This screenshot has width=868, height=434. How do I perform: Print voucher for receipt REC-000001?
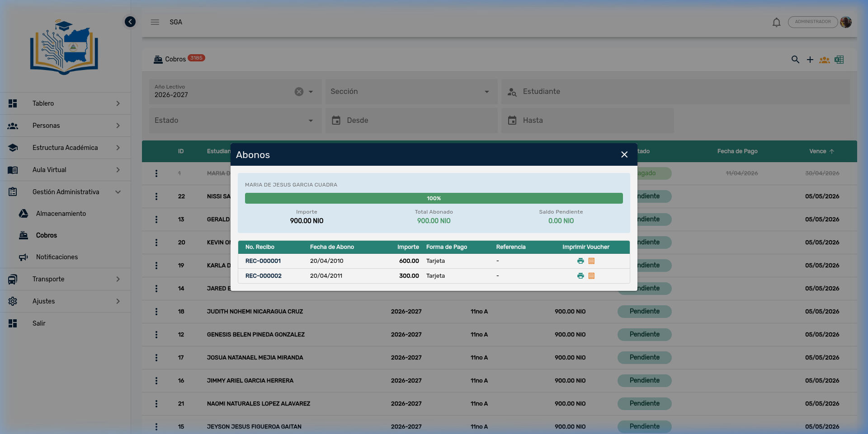click(x=580, y=261)
